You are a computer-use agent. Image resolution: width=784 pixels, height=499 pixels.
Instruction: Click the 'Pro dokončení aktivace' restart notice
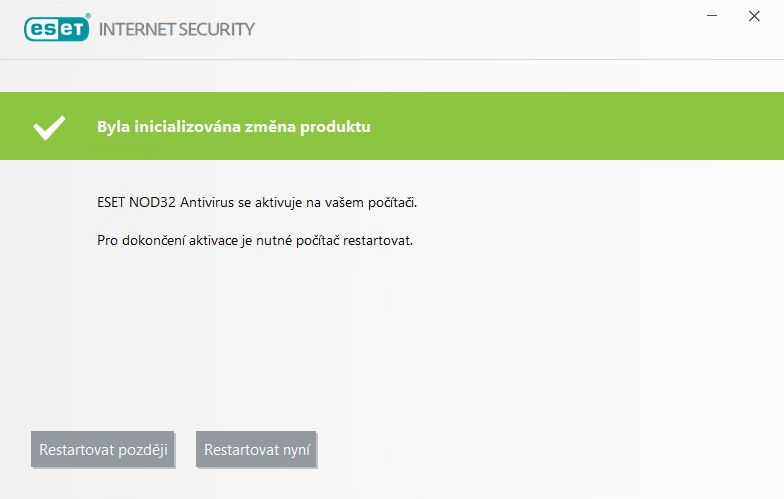(255, 240)
